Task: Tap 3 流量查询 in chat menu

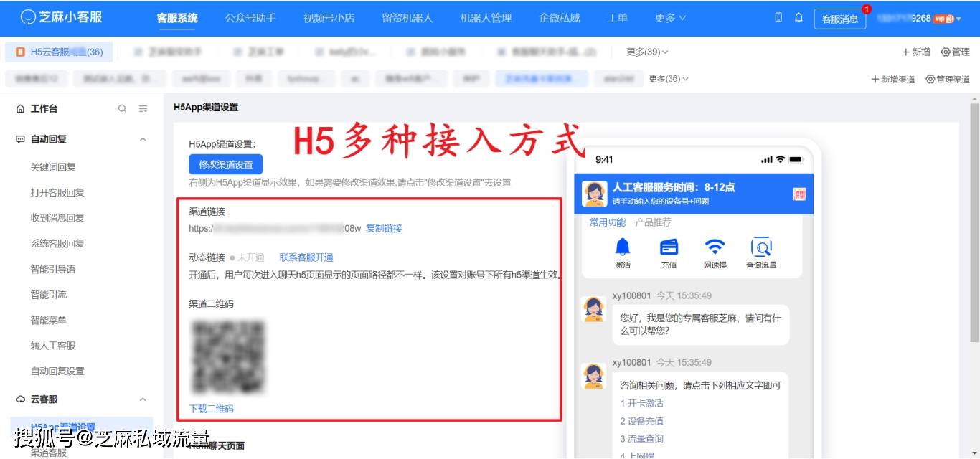Action: point(641,439)
